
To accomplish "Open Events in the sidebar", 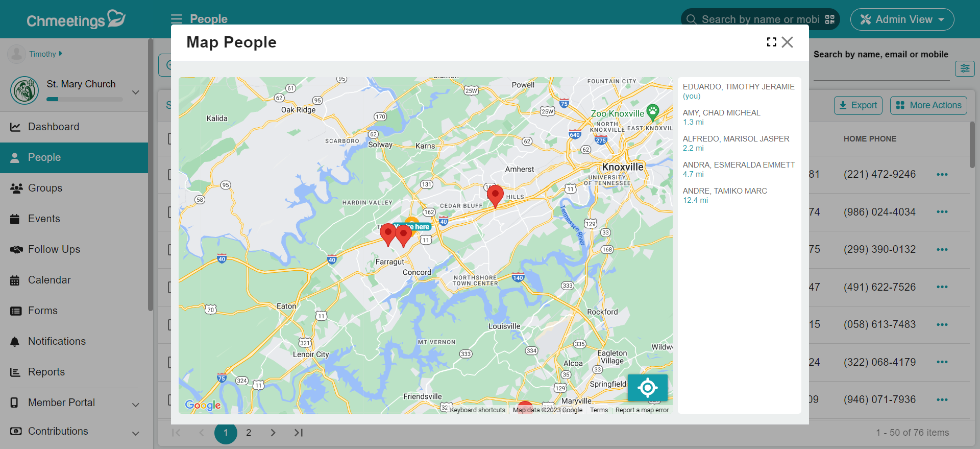I will pyautogui.click(x=74, y=219).
